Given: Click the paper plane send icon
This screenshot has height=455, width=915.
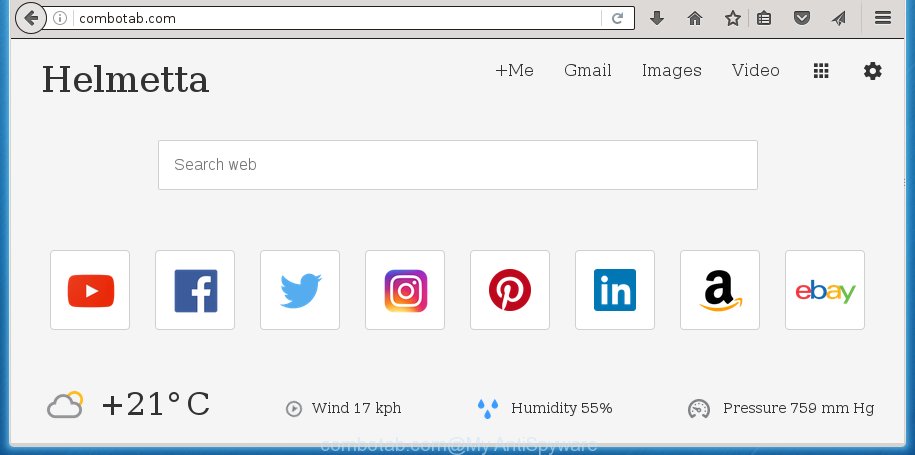Looking at the screenshot, I should (839, 18).
